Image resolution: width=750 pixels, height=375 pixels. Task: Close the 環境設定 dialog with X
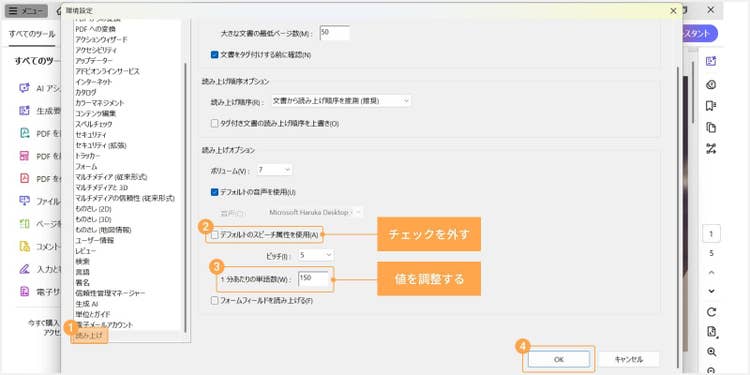(673, 10)
